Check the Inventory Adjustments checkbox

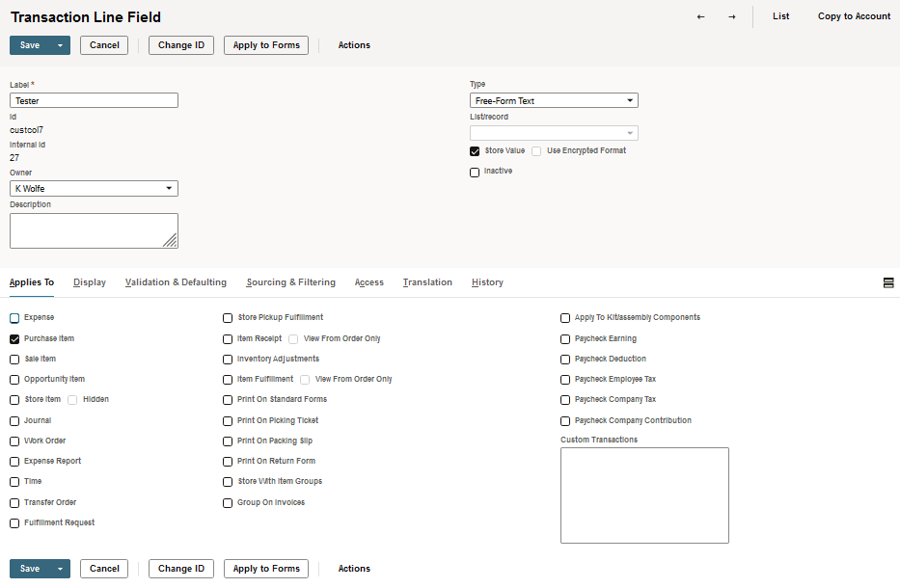point(228,360)
